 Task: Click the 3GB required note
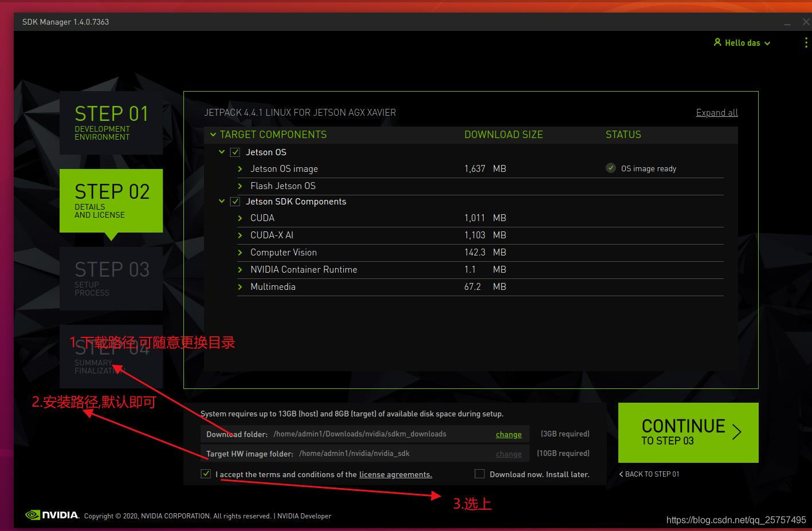(x=565, y=434)
